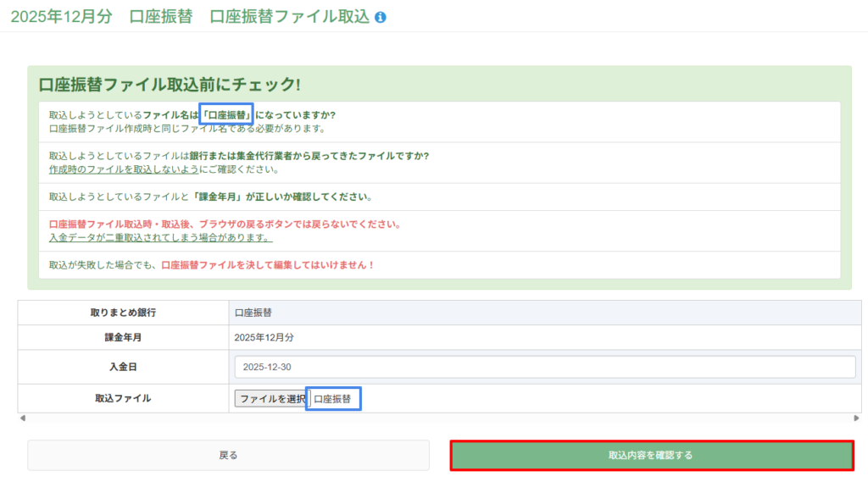This screenshot has height=482, width=868.
Task: Click the info icon beside the page title
Action: tap(381, 18)
